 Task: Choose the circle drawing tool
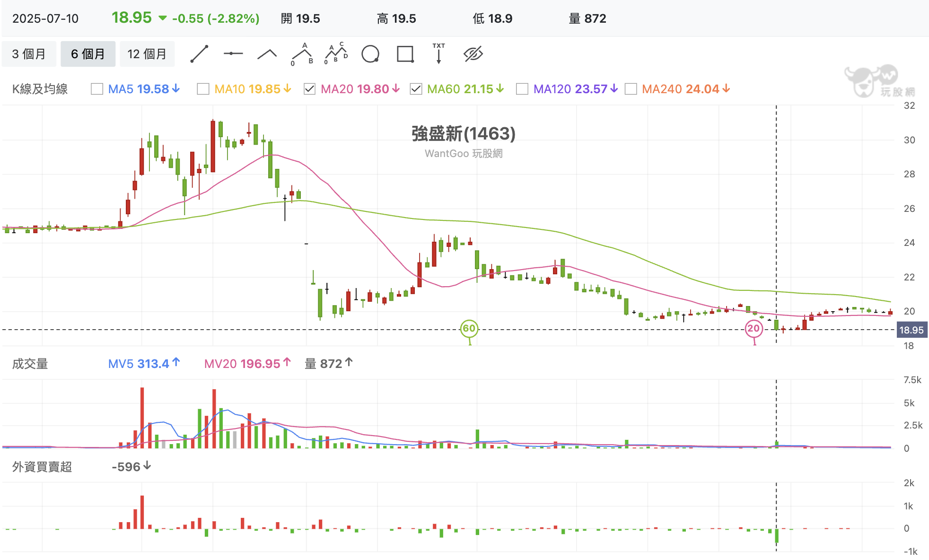point(371,54)
